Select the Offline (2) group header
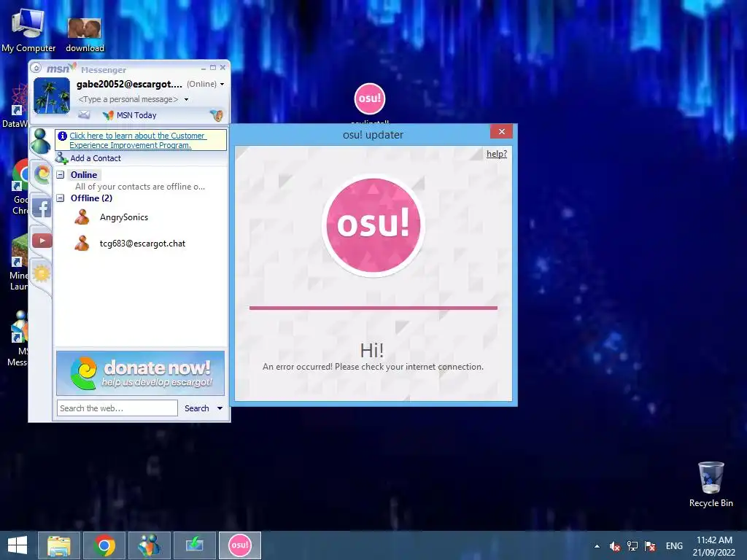 pyautogui.click(x=91, y=198)
